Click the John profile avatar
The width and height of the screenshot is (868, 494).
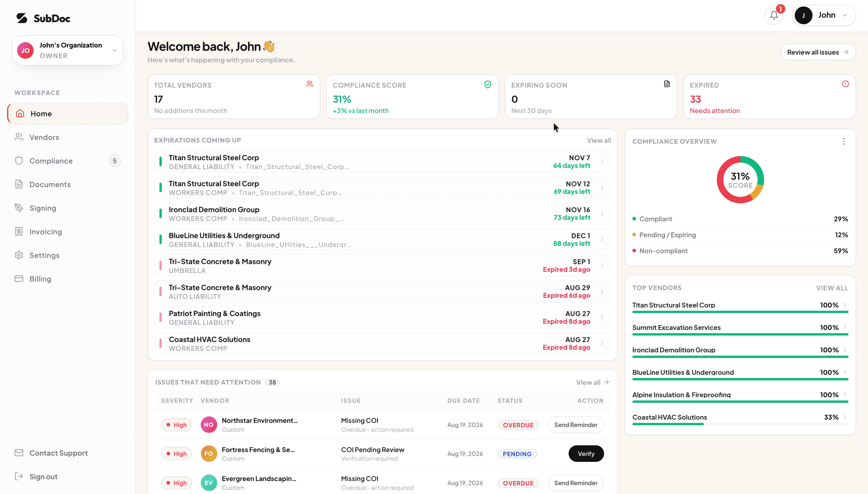[x=803, y=15]
